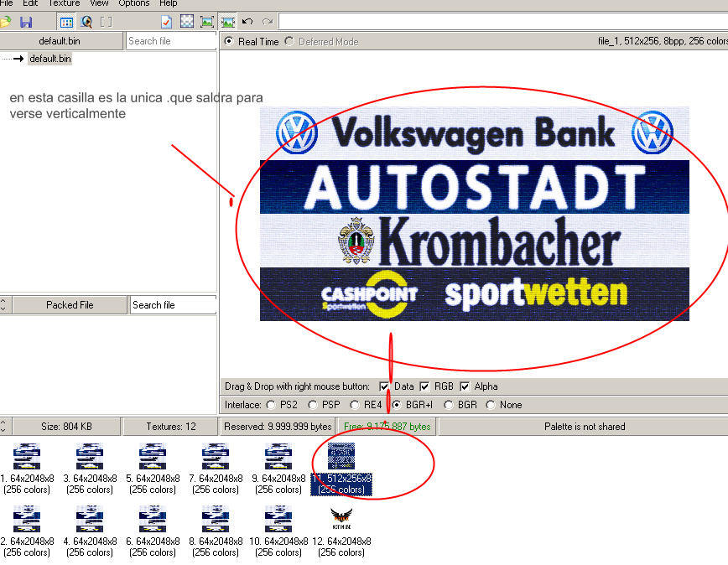The image size is (728, 565).
Task: Select the Real Time radio button
Action: 229,41
